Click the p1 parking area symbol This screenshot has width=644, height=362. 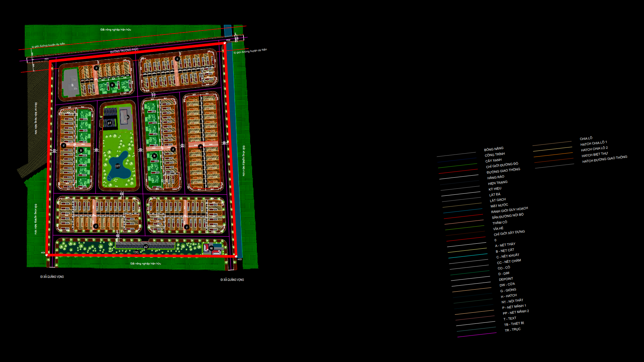click(x=109, y=123)
